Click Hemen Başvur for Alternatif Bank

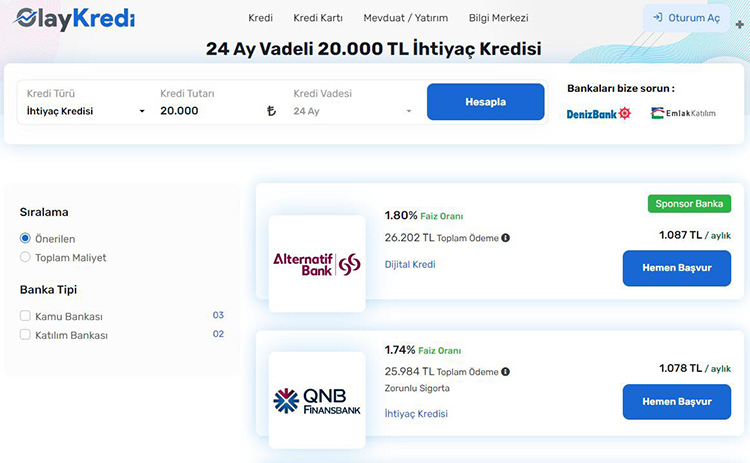[677, 268]
